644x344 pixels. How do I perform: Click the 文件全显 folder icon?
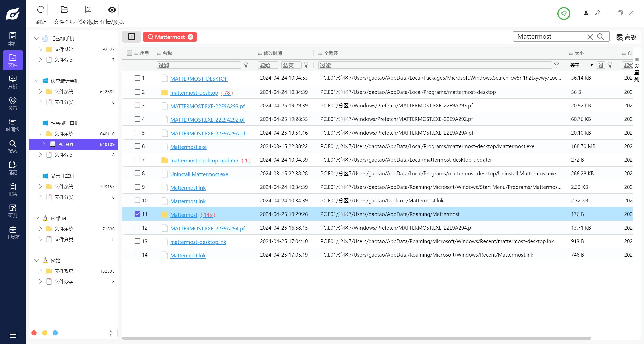pos(64,10)
